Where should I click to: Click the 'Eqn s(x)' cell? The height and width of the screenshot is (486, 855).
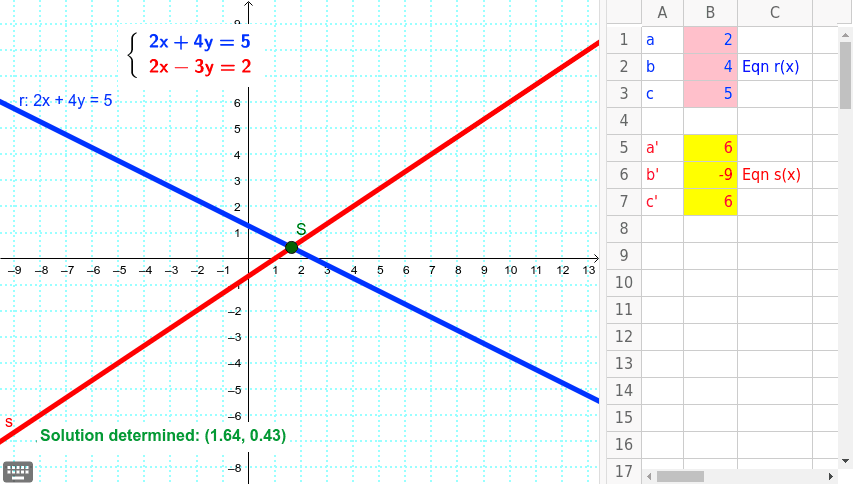[x=775, y=175]
